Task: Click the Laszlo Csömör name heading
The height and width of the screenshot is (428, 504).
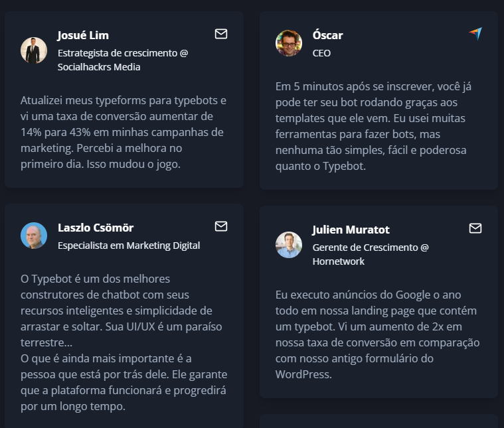Action: pos(96,228)
